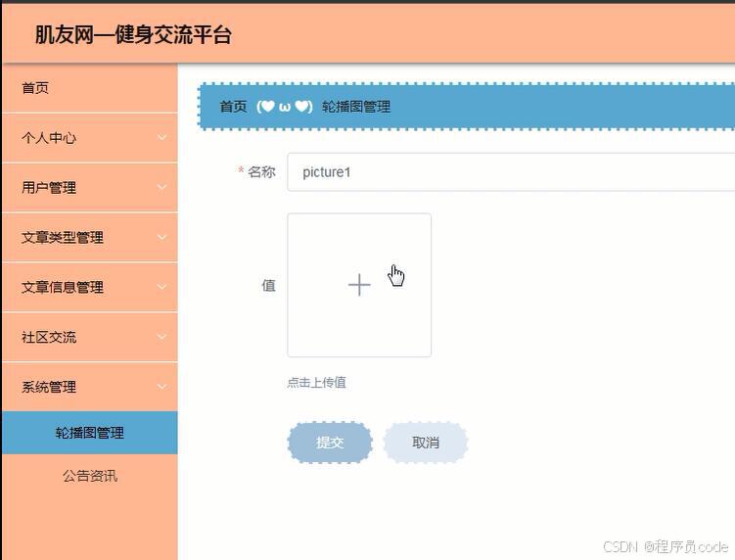Click the 社区交流 menu label
Image resolution: width=735 pixels, height=560 pixels.
49,337
